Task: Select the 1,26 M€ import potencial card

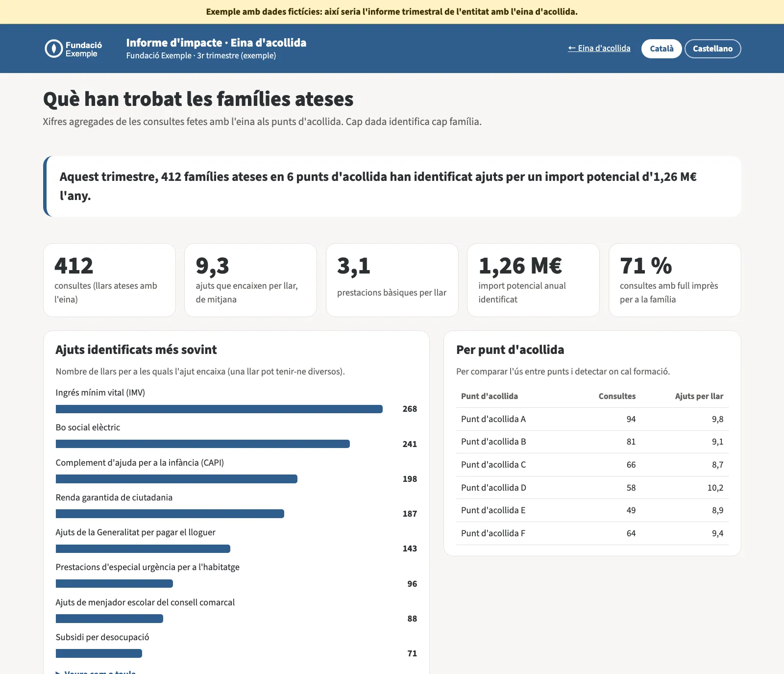Action: click(533, 280)
